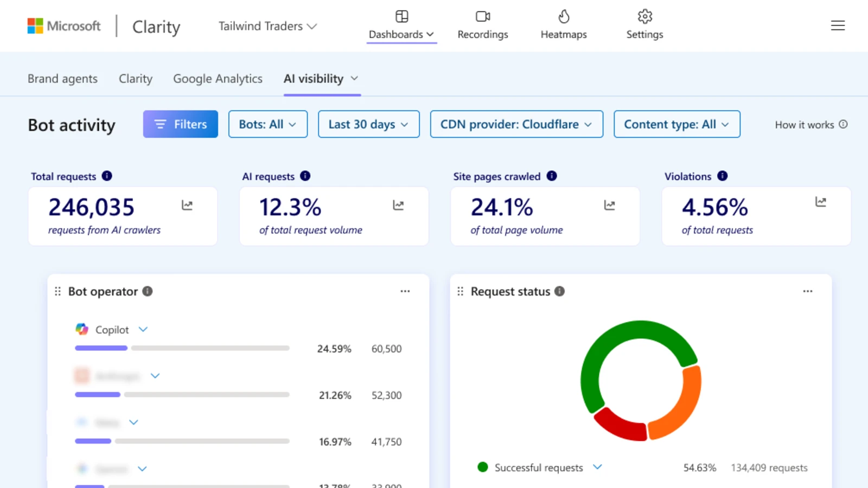Click the 52,300 request count
Image resolution: width=868 pixels, height=488 pixels.
386,395
